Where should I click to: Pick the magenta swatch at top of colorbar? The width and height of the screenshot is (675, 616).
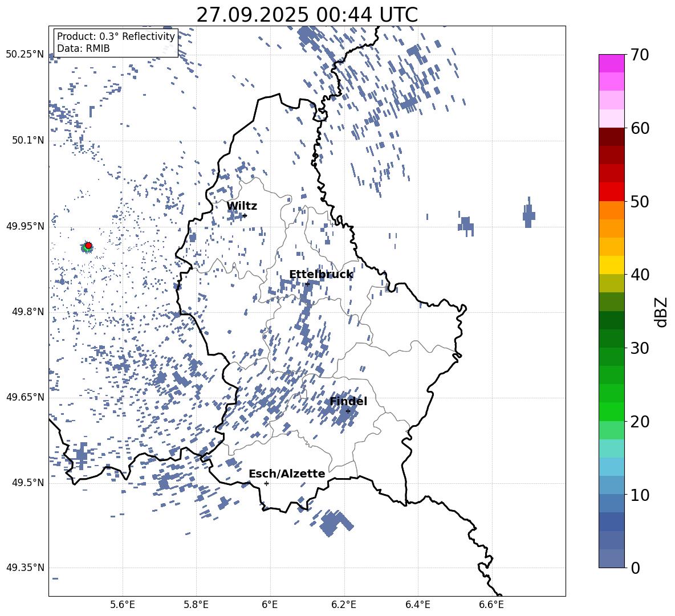tap(612, 63)
